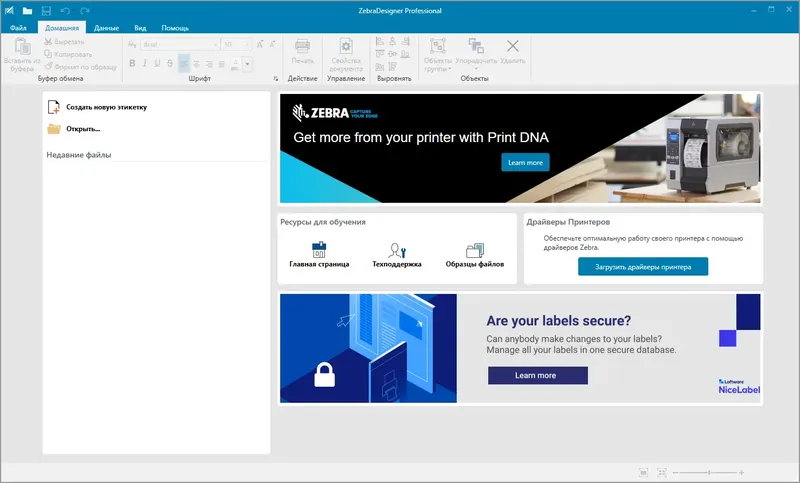800x483 pixels.
Task: Create a new label with Создать новую этикетку
Action: [97, 107]
